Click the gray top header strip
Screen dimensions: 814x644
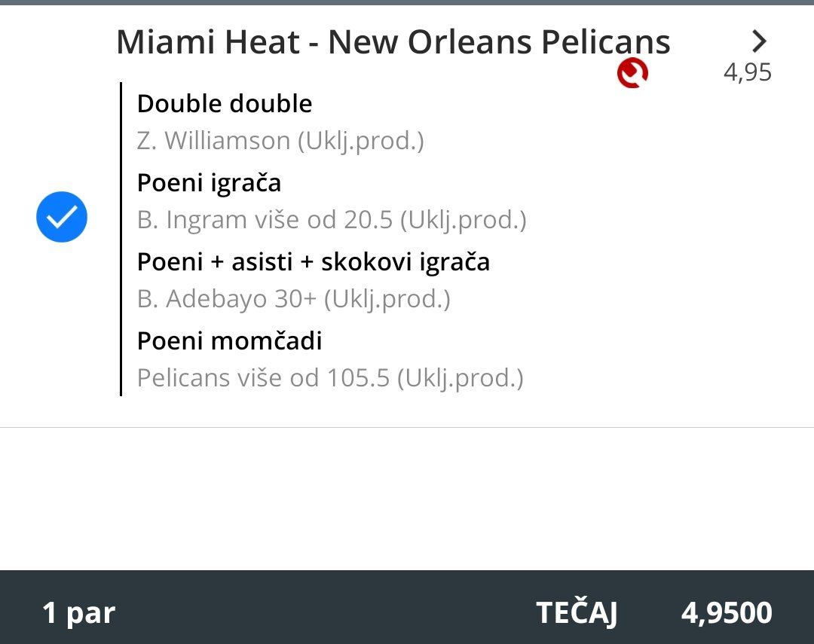click(x=407, y=2)
